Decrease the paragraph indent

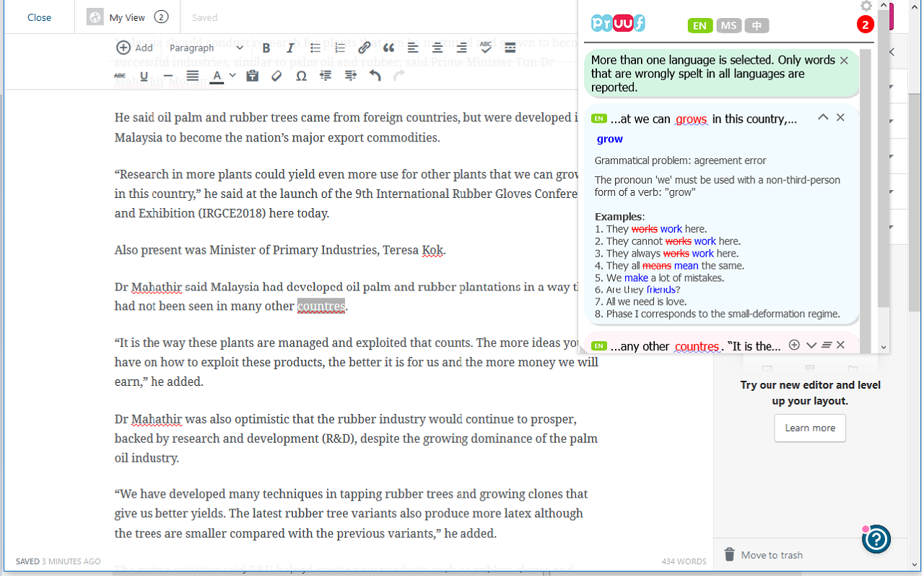pos(326,76)
